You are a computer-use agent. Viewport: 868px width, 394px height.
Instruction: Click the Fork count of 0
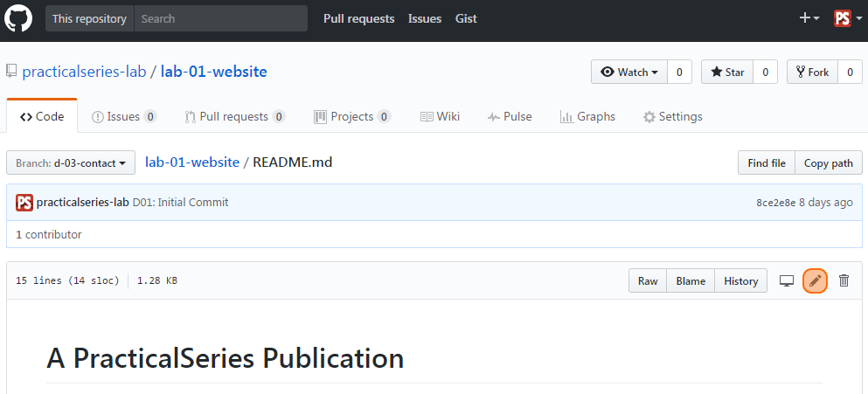coord(850,72)
